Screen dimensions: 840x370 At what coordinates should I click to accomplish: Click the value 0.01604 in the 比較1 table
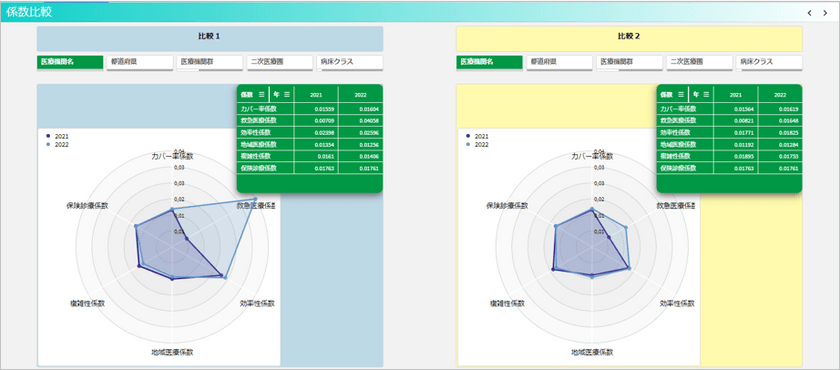tap(370, 109)
